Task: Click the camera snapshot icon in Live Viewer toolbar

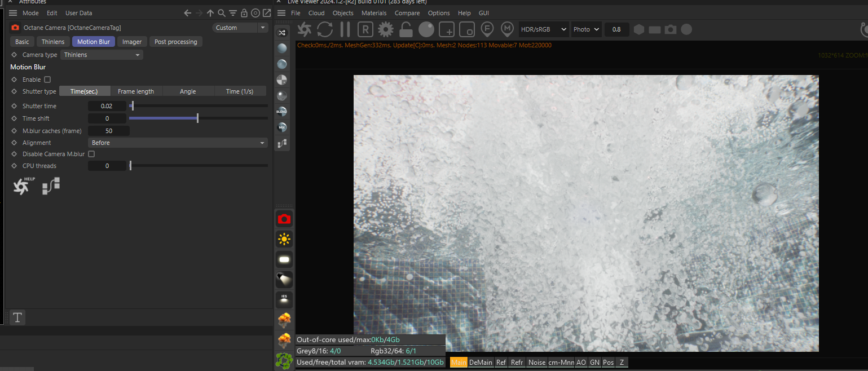Action: (671, 29)
